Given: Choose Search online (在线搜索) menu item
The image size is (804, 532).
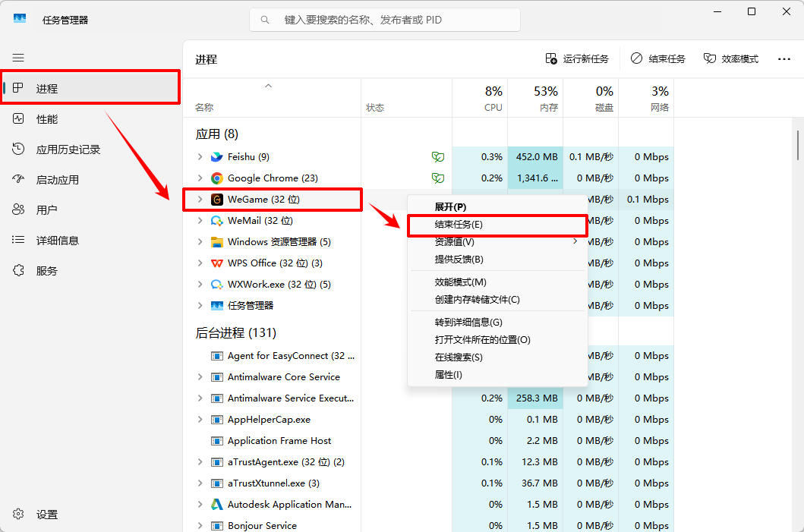Looking at the screenshot, I should (x=497, y=357).
